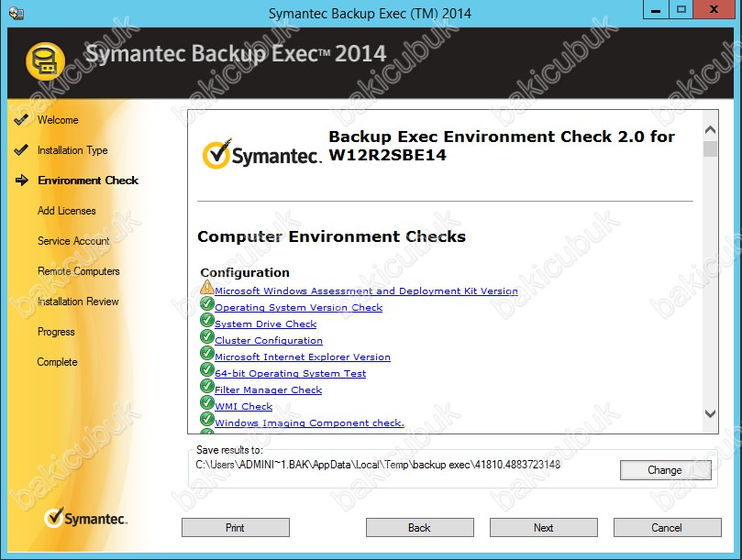This screenshot has height=560, width=742.
Task: Go Back to the previous step
Action: point(419,528)
